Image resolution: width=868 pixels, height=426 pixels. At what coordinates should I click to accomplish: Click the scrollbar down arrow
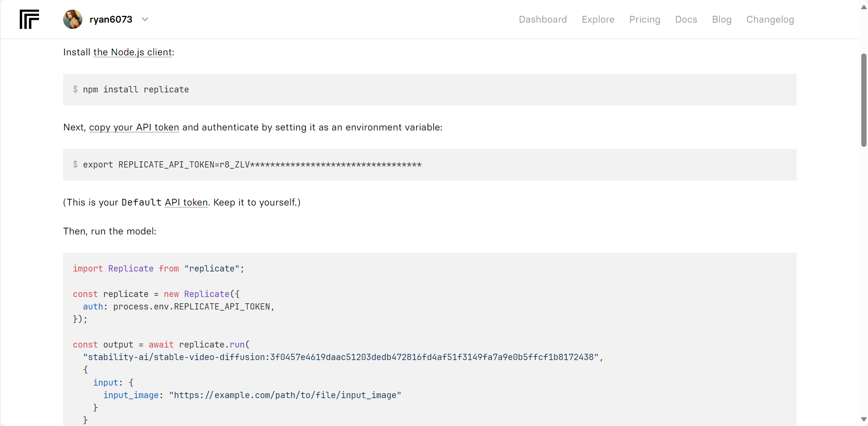coord(864,419)
